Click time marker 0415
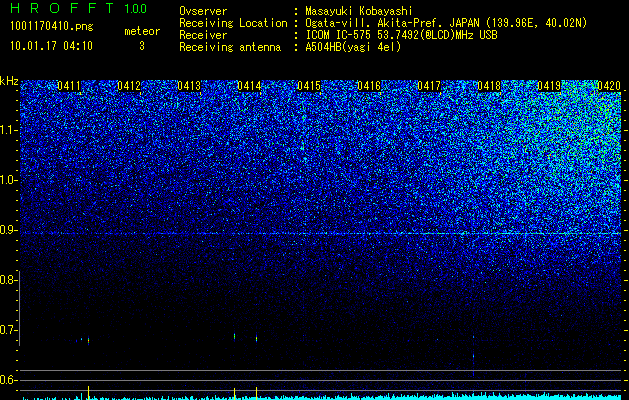 (x=309, y=86)
